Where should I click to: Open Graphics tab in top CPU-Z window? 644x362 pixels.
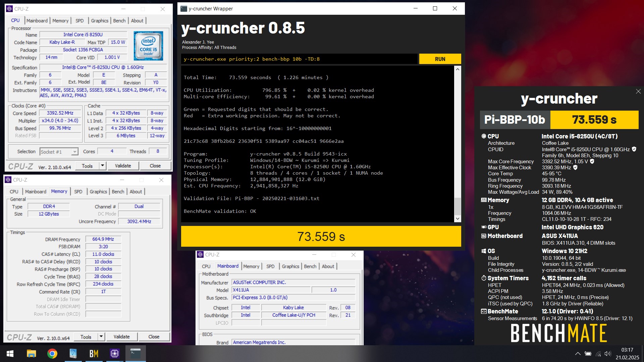(100, 20)
